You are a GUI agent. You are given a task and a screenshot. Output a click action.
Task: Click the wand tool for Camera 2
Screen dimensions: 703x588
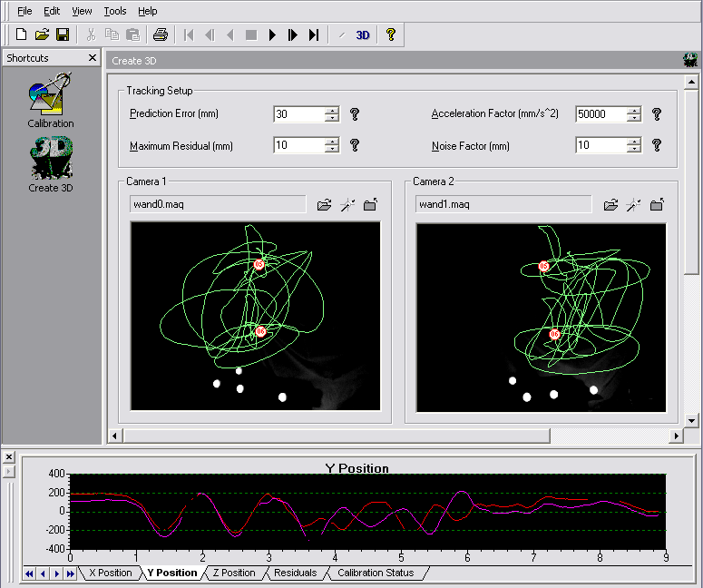tap(633, 205)
